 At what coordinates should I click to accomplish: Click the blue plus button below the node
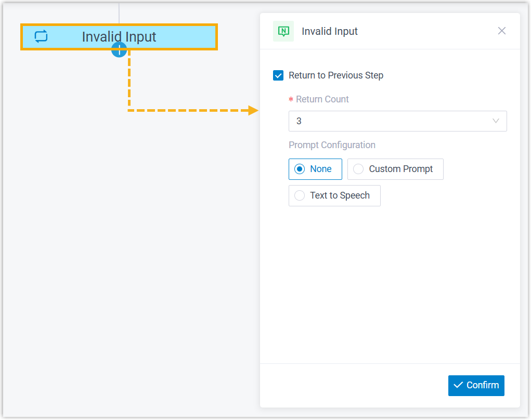(x=119, y=50)
